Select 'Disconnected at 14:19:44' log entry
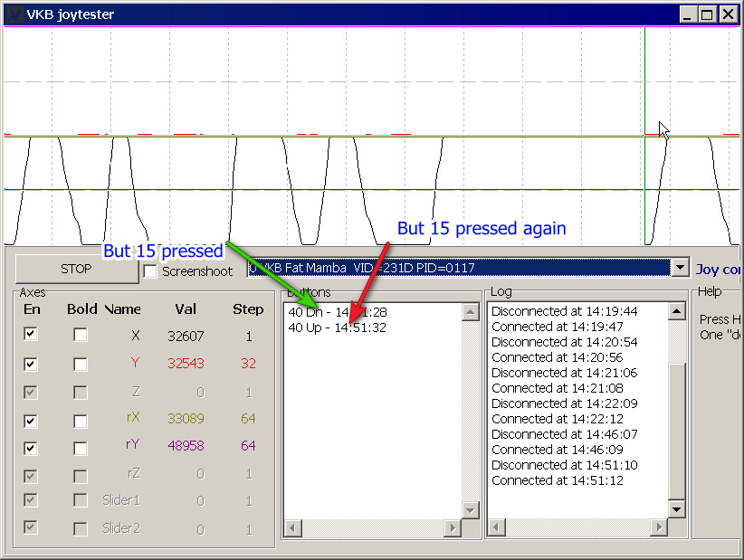Viewport: 744px width, 560px height. pyautogui.click(x=564, y=311)
